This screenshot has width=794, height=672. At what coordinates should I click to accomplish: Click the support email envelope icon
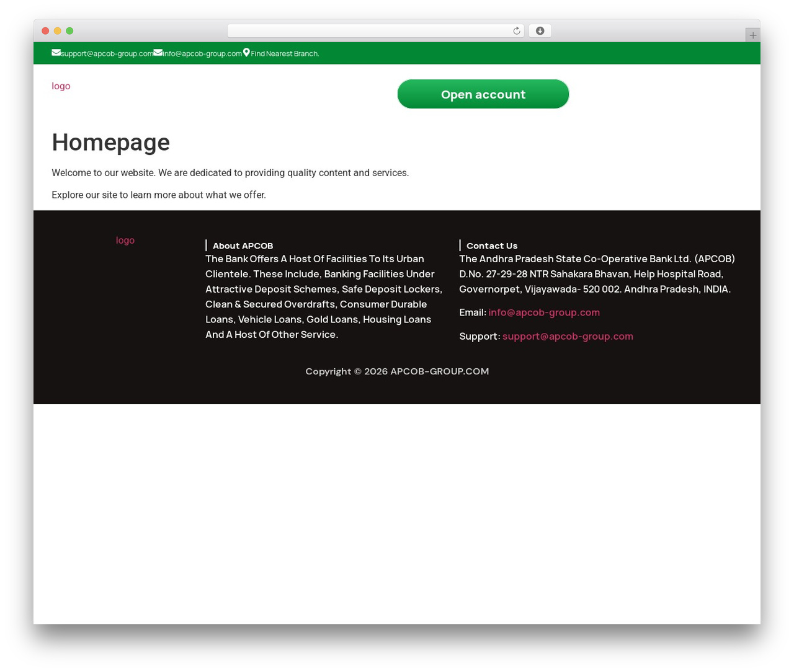(x=56, y=53)
